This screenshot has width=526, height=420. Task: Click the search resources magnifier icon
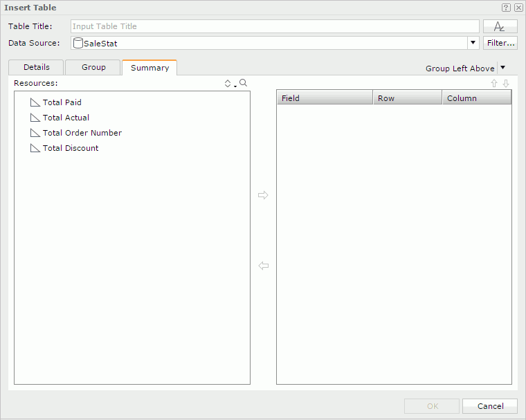tap(243, 83)
